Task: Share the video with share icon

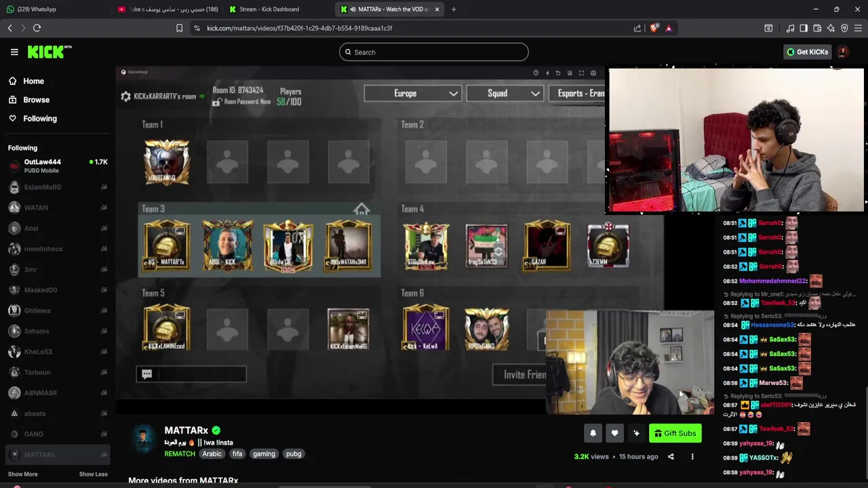Action: click(x=671, y=456)
